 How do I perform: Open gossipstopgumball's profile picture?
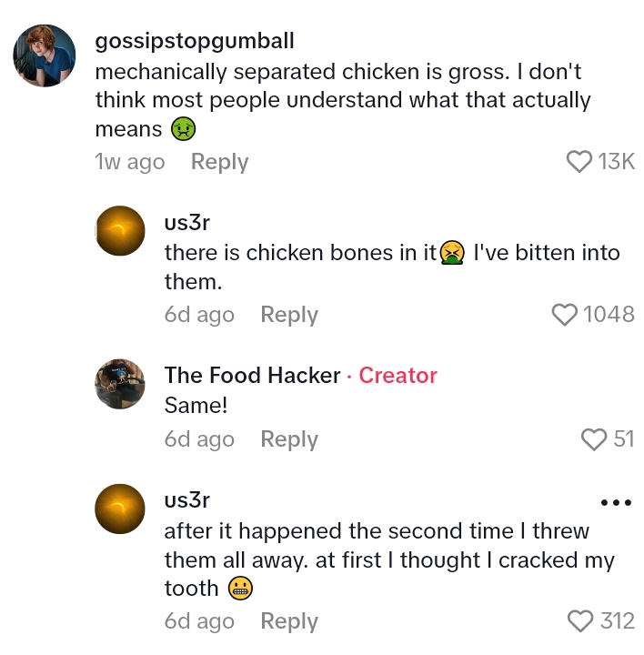point(44,55)
